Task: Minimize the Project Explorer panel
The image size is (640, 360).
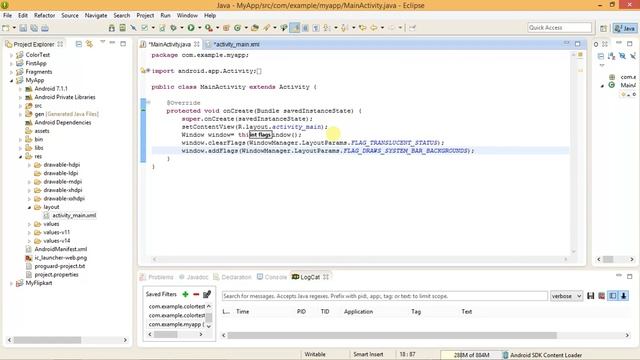Action: (x=112, y=43)
